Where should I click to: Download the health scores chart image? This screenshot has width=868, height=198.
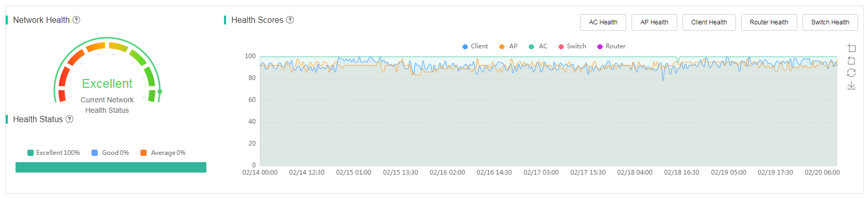[x=851, y=85]
